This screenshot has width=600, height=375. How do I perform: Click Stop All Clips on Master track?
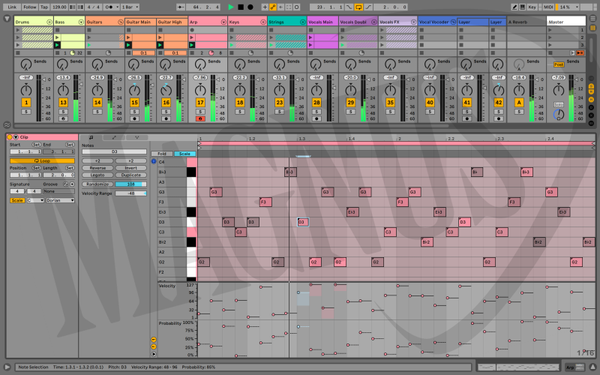coord(550,53)
